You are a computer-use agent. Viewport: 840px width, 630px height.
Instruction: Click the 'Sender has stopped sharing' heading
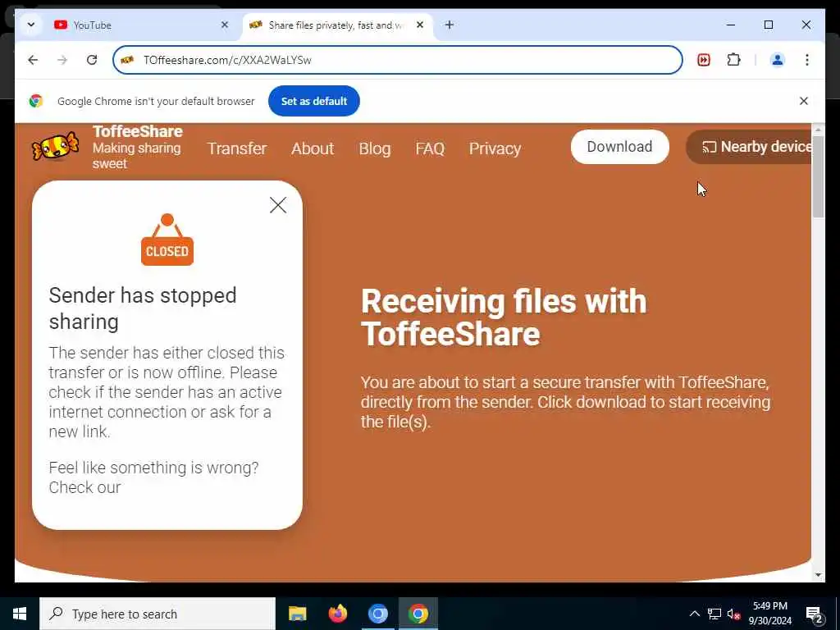tap(143, 308)
